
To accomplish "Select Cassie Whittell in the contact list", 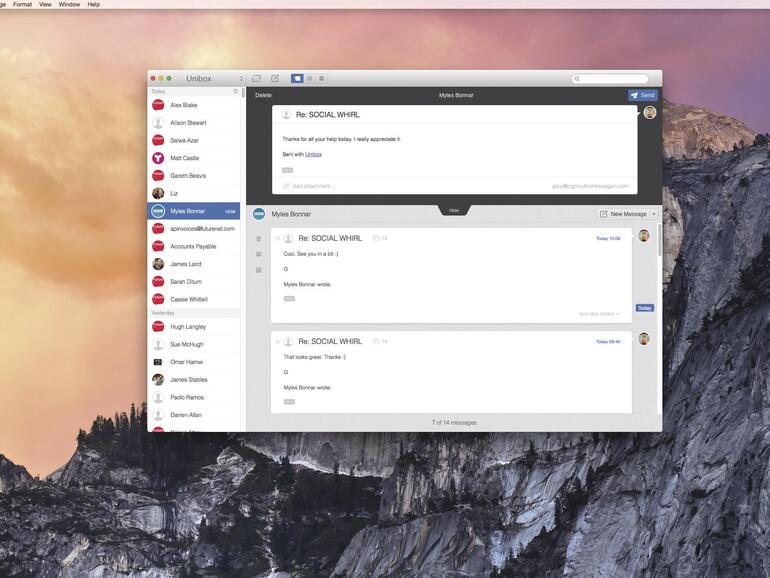I will [194, 300].
